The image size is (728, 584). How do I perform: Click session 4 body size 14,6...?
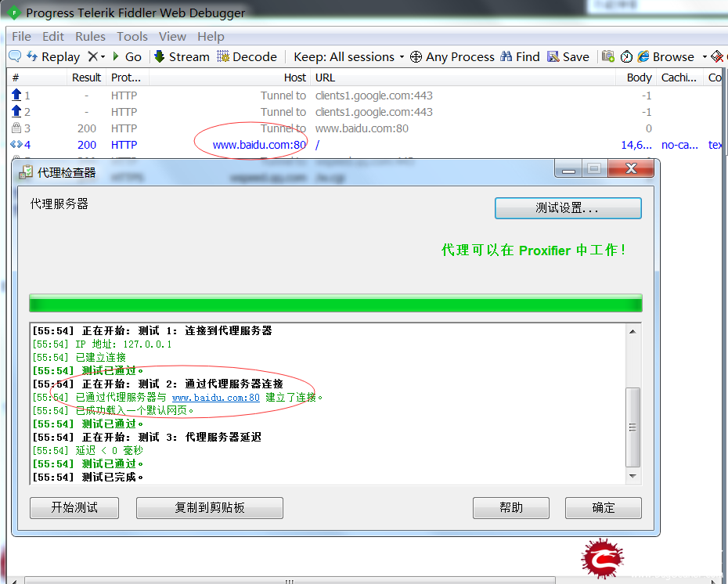tap(636, 145)
